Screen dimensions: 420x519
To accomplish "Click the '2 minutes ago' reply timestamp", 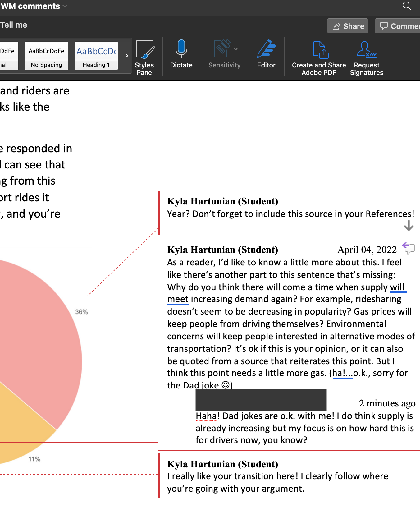I will click(387, 403).
